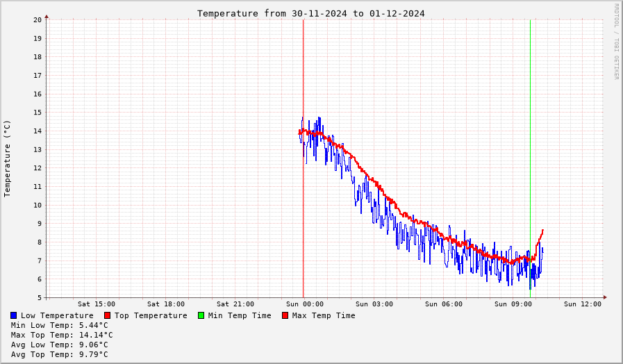Click the 'Sun 06:00' x-axis label
The width and height of the screenshot is (623, 364).
click(x=444, y=304)
